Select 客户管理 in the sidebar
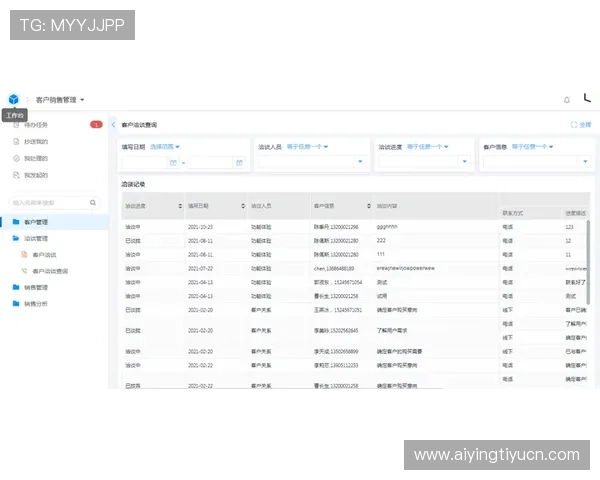Screen dimensions: 600x480 click(x=55, y=222)
